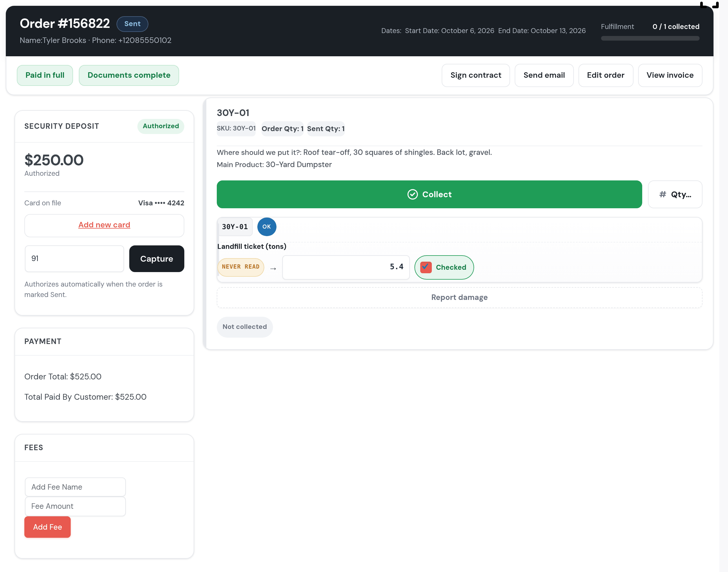Click the Paid in full badge

tap(45, 75)
